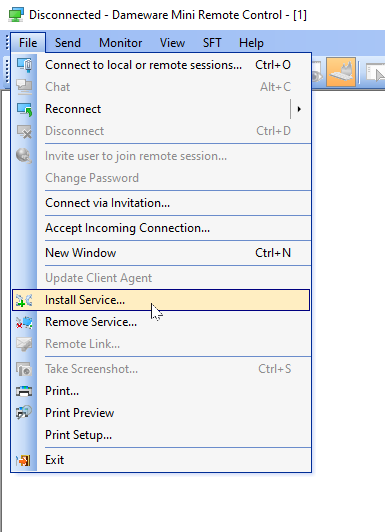Viewport: 385px width, 532px height.
Task: Click the Install Service icon in menu
Action: point(24,300)
